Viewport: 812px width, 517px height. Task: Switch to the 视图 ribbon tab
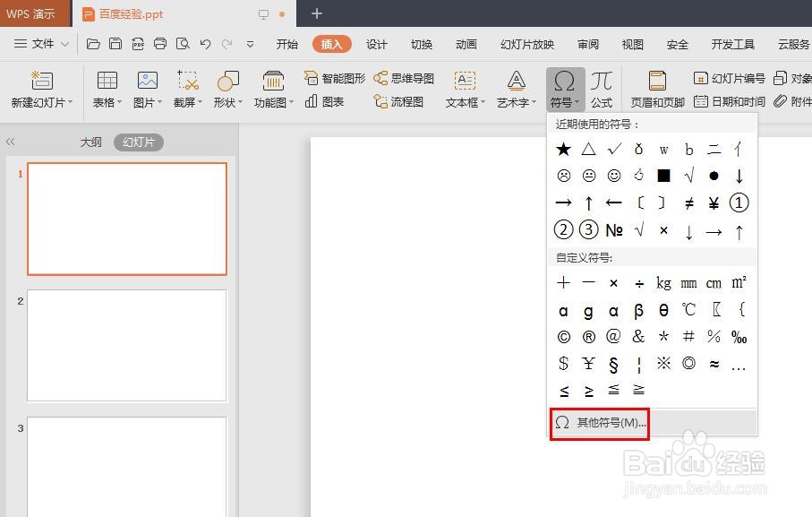click(x=632, y=44)
